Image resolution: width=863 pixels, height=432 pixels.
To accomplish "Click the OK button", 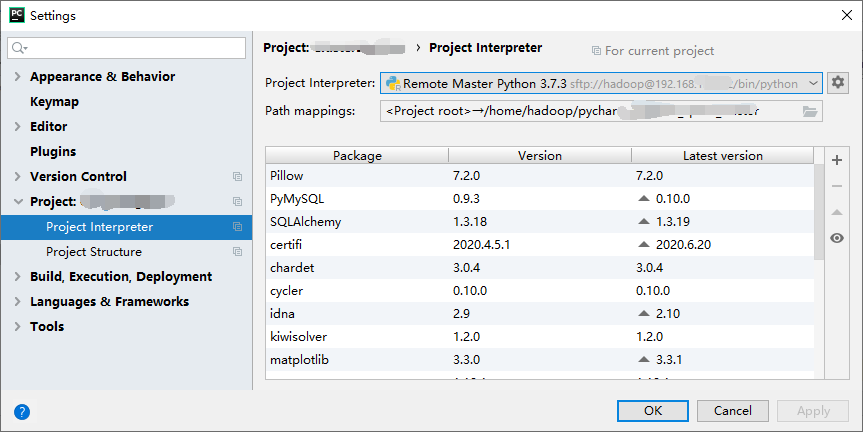I will [653, 411].
